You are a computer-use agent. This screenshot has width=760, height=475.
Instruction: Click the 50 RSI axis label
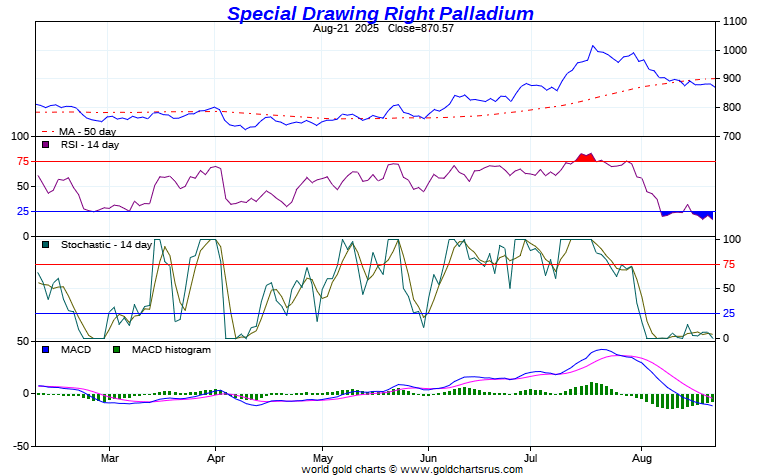pos(23,186)
